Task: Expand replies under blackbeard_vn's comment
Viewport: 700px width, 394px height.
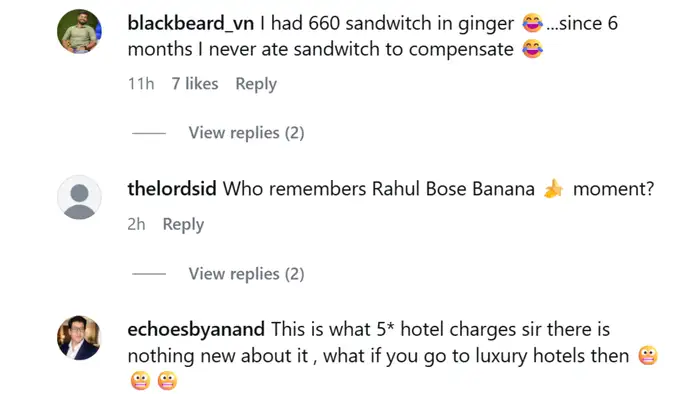Action: coord(246,133)
